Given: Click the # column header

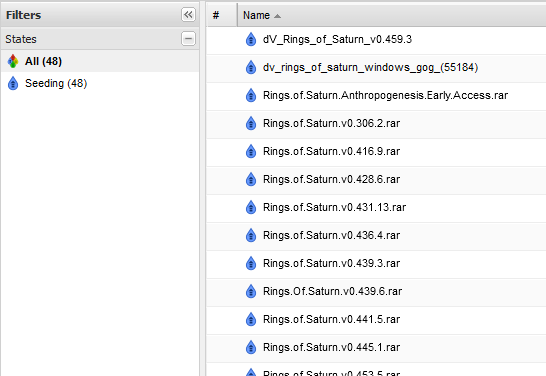Looking at the screenshot, I should point(222,15).
